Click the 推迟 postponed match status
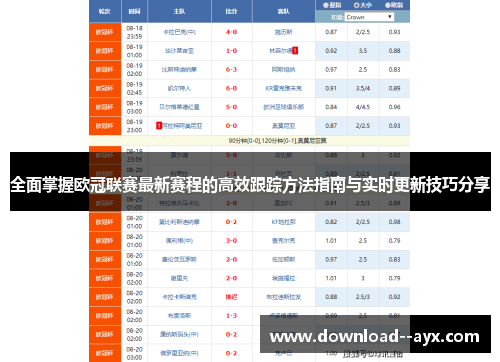500x362 pixels. tap(231, 297)
